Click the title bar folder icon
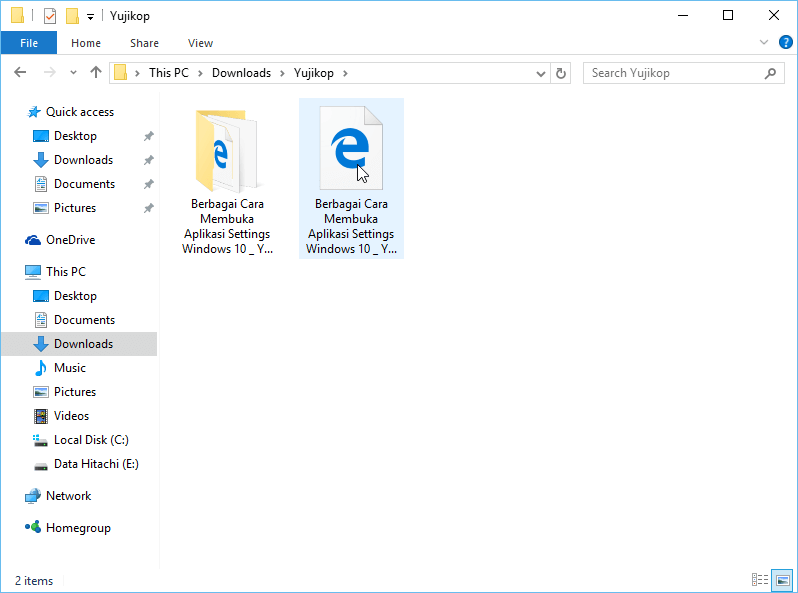Image resolution: width=798 pixels, height=593 pixels. (17, 15)
